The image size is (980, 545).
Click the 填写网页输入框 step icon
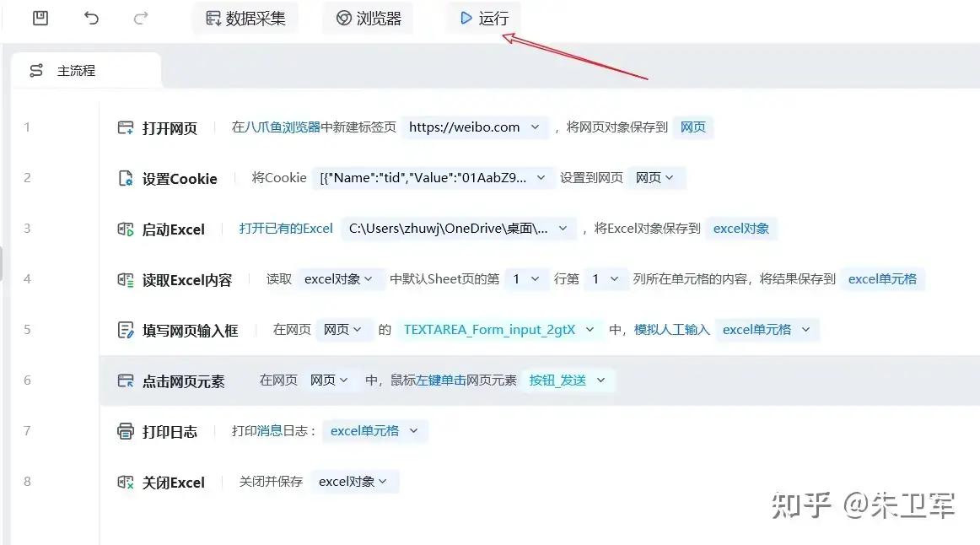[126, 330]
